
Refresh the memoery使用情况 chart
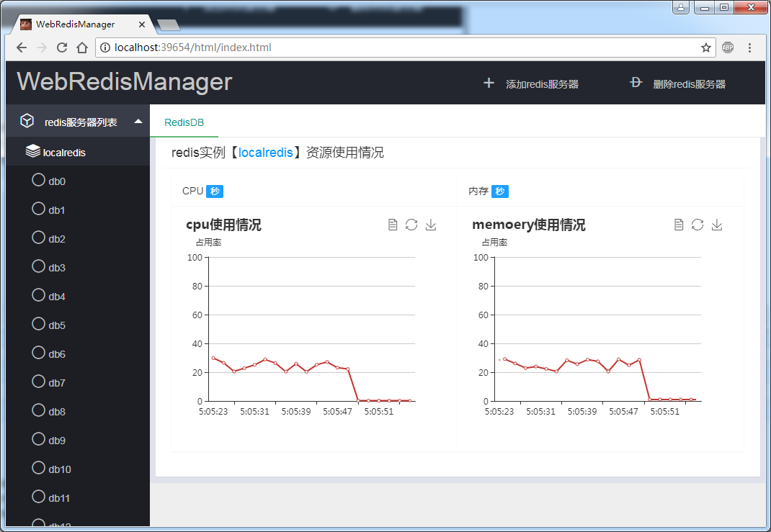pyautogui.click(x=698, y=225)
